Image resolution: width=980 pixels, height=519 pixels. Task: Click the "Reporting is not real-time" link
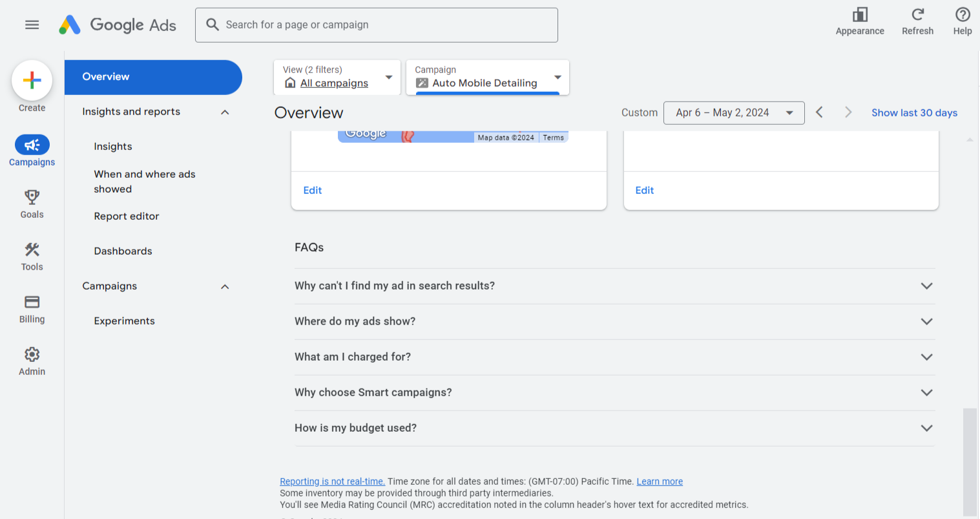pos(332,482)
